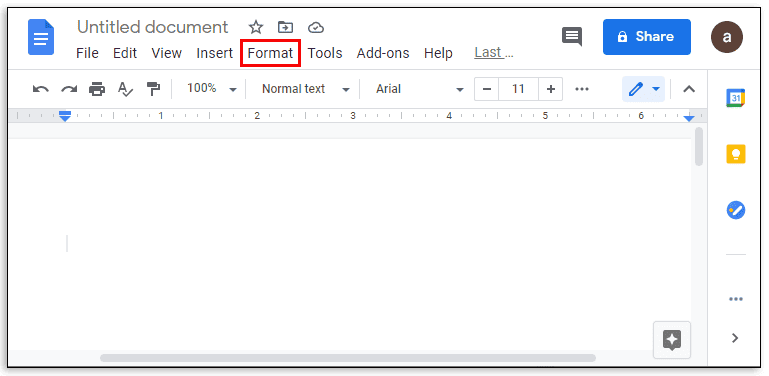Image resolution: width=769 pixels, height=376 pixels.
Task: Open Google Keep in the side panel
Action: pyautogui.click(x=736, y=154)
